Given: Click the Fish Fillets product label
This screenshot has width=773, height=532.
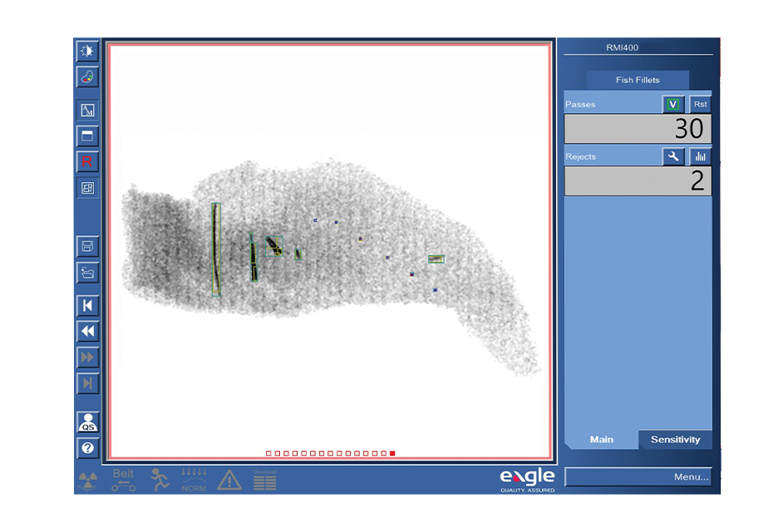Looking at the screenshot, I should point(638,80).
